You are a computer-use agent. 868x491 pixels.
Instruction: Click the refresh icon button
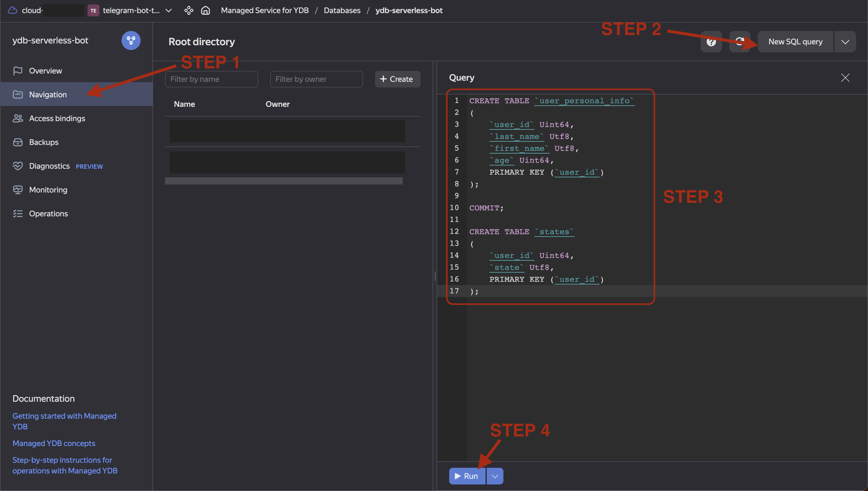point(739,42)
